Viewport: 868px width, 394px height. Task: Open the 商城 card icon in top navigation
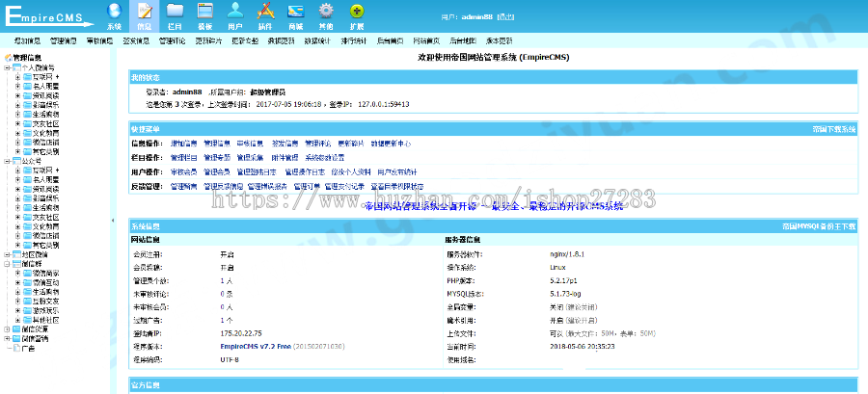pyautogui.click(x=296, y=11)
